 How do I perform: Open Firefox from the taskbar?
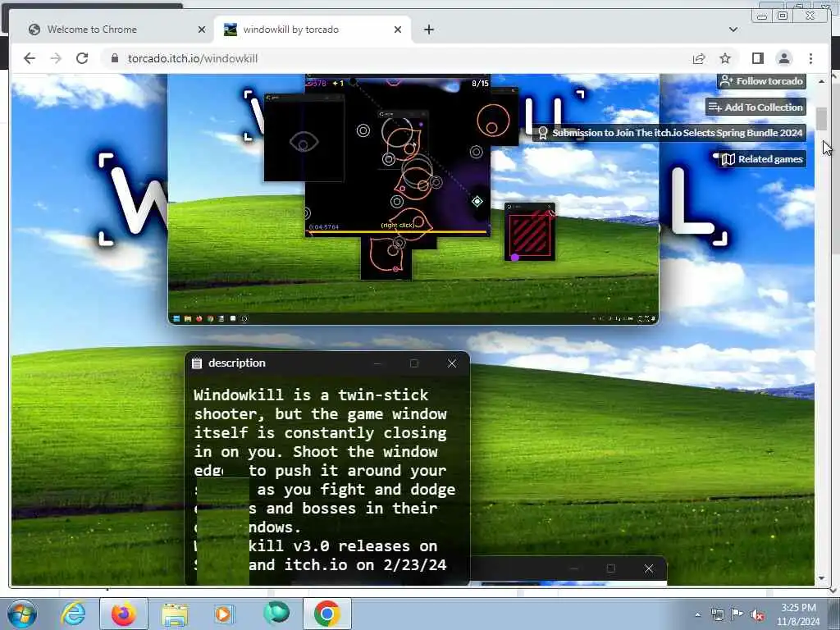click(123, 614)
